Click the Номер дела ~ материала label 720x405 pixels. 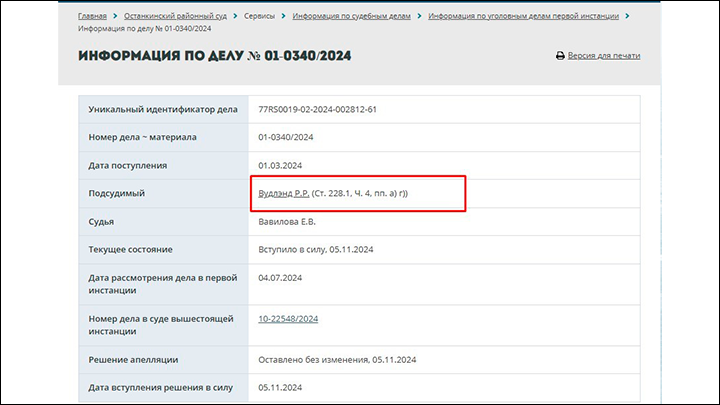pyautogui.click(x=142, y=137)
